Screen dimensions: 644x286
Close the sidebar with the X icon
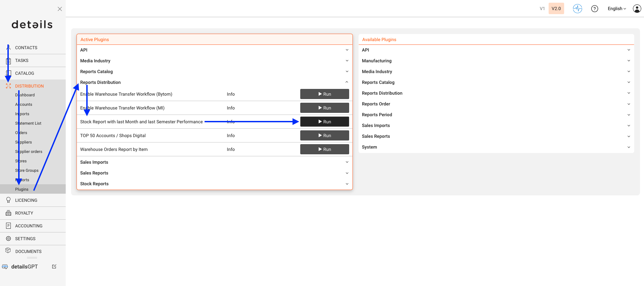[x=60, y=9]
